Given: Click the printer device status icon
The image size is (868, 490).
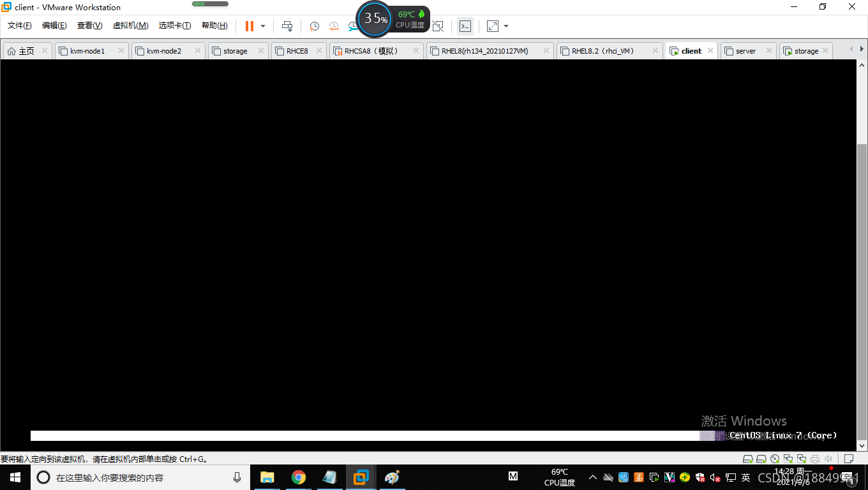Looking at the screenshot, I should pos(815,459).
